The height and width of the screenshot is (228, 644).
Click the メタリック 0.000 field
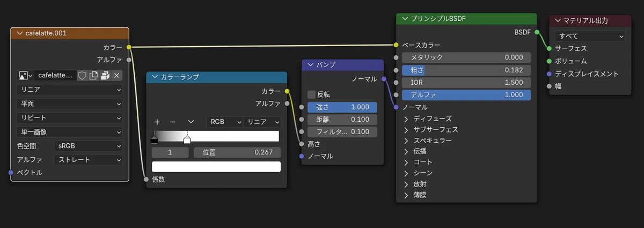coord(466,57)
